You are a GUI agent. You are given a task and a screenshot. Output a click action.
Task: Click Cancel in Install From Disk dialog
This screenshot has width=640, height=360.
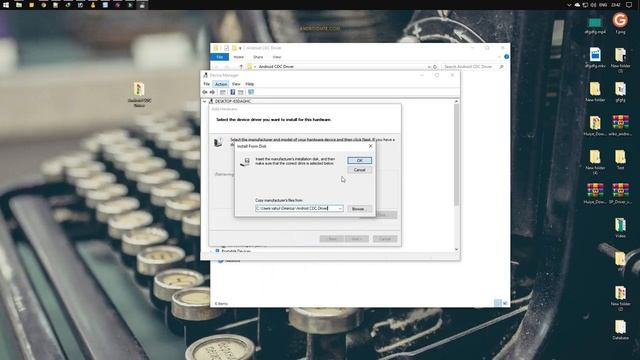pyautogui.click(x=360, y=170)
